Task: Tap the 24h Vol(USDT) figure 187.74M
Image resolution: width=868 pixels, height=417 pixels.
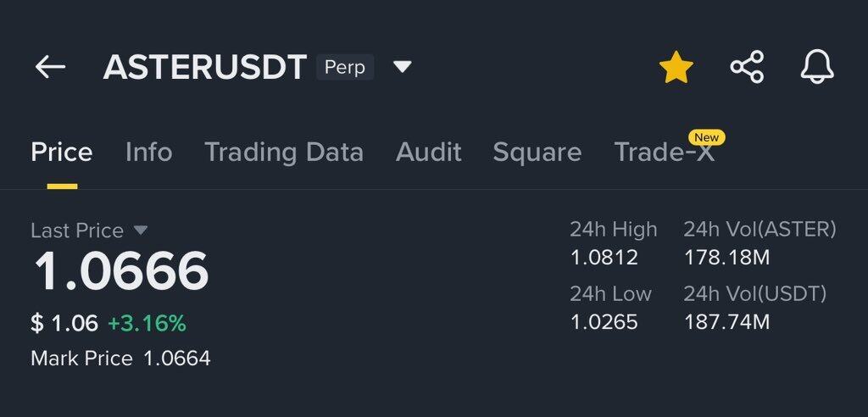Action: pos(726,322)
